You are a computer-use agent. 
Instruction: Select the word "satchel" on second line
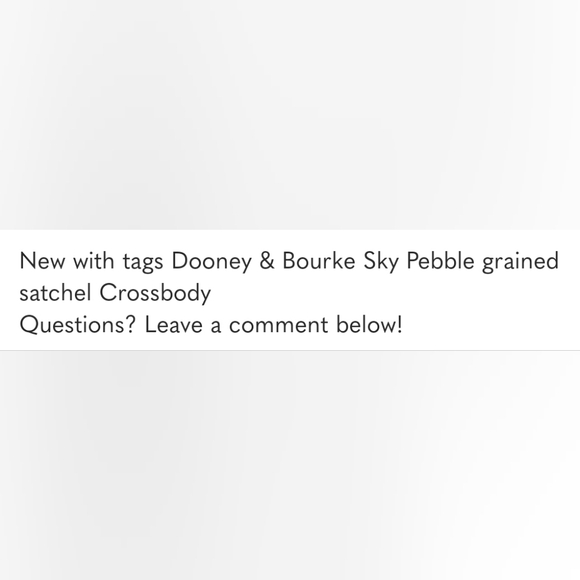pos(55,293)
